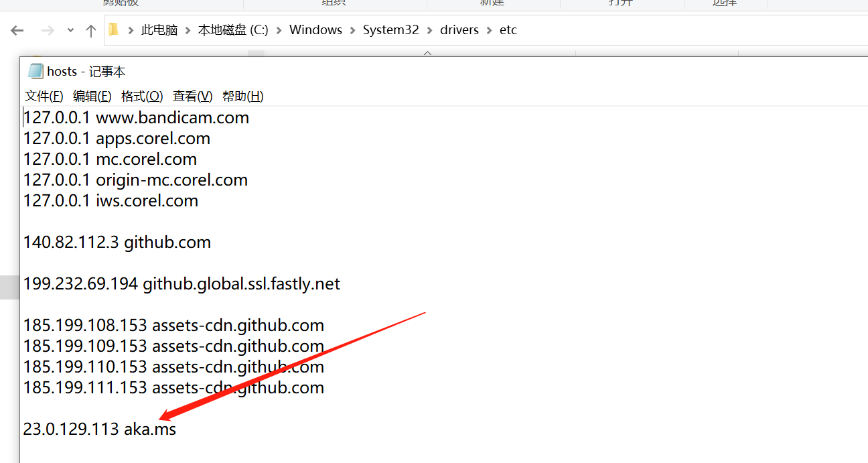Click the line 140.82.112.3 github.com

pyautogui.click(x=117, y=243)
